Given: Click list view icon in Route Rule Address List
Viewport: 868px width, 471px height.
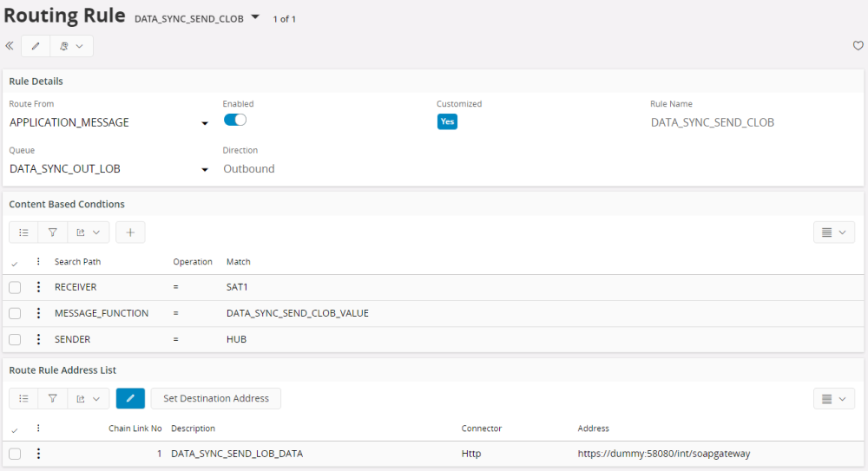Looking at the screenshot, I should pyautogui.click(x=23, y=398).
